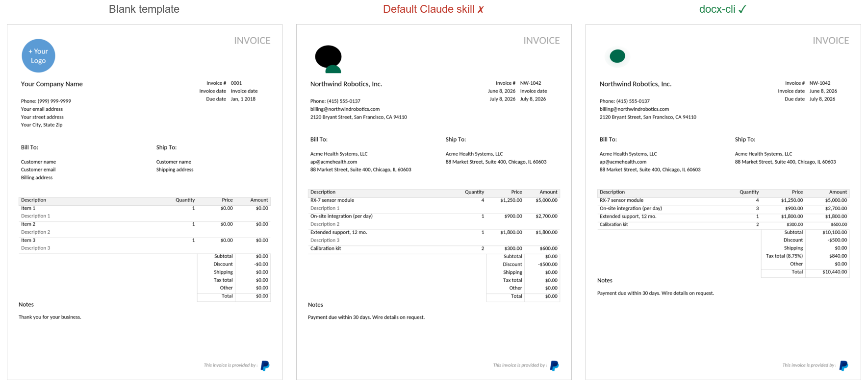Click the PayPal icon in the docx-cli footer
Screen dimensions: 868x387
coord(843,365)
